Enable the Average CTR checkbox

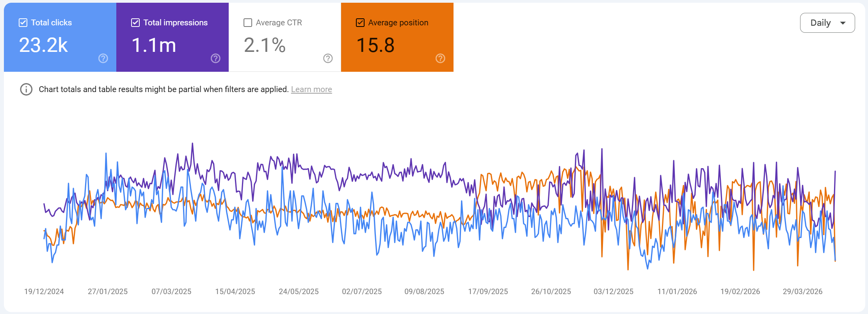coord(248,23)
